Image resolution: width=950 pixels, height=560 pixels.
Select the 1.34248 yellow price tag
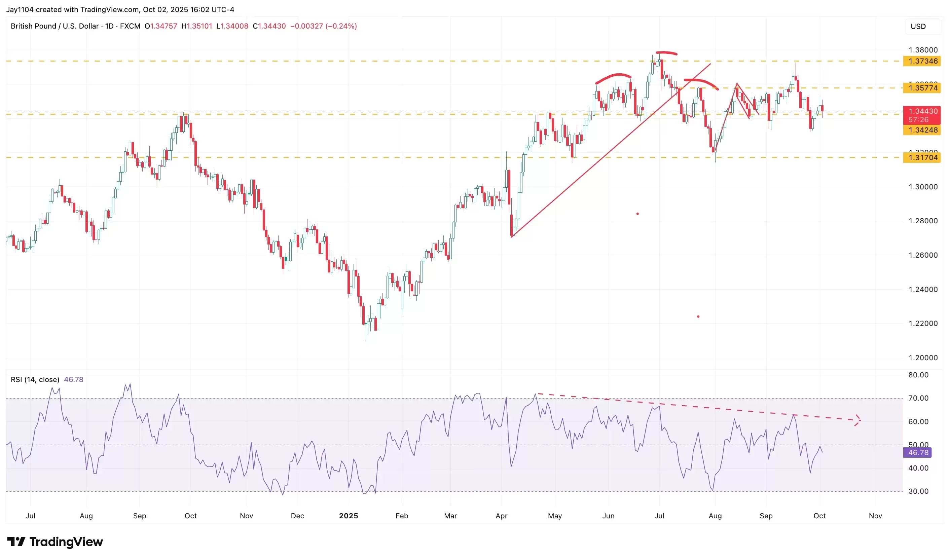[921, 130]
